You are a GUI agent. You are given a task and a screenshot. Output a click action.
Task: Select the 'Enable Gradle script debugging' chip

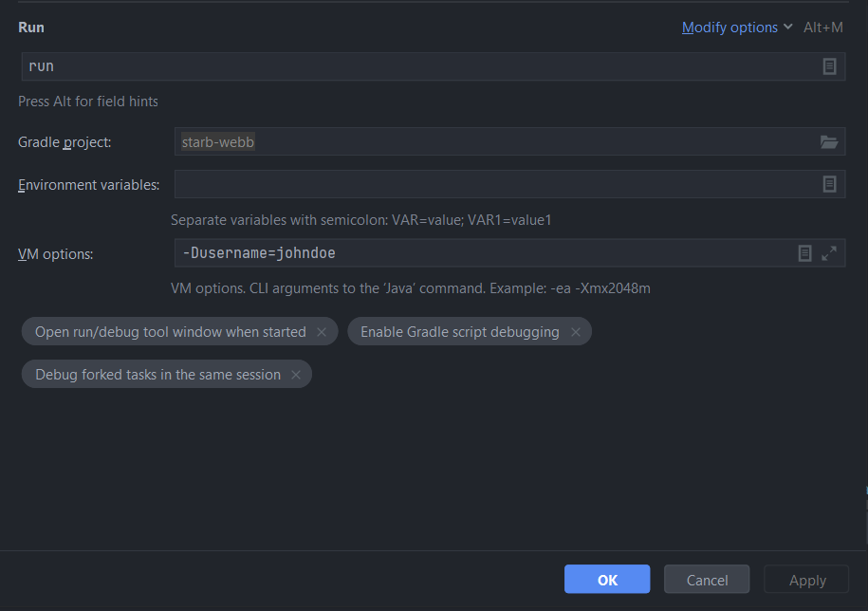click(459, 332)
